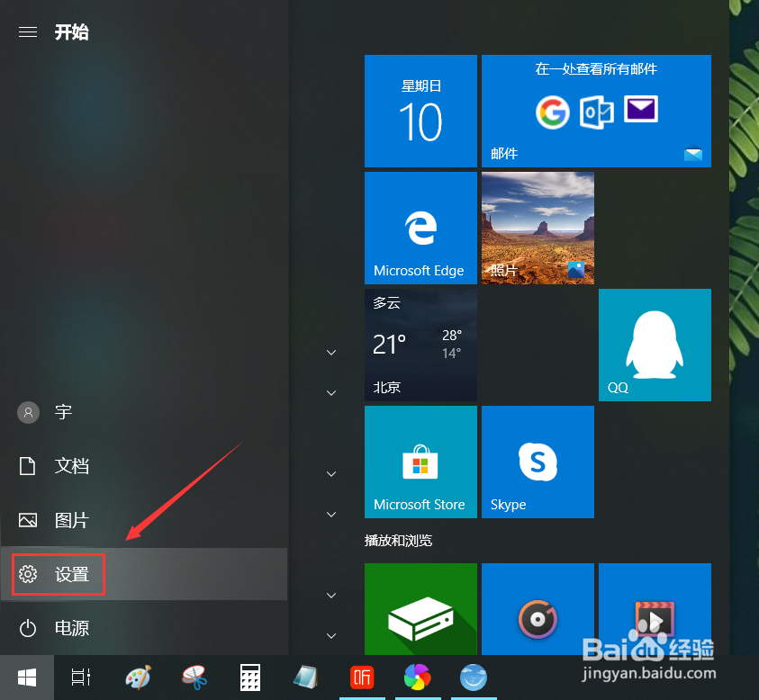Open 文档 (Documents) from the Start menu

click(x=144, y=466)
